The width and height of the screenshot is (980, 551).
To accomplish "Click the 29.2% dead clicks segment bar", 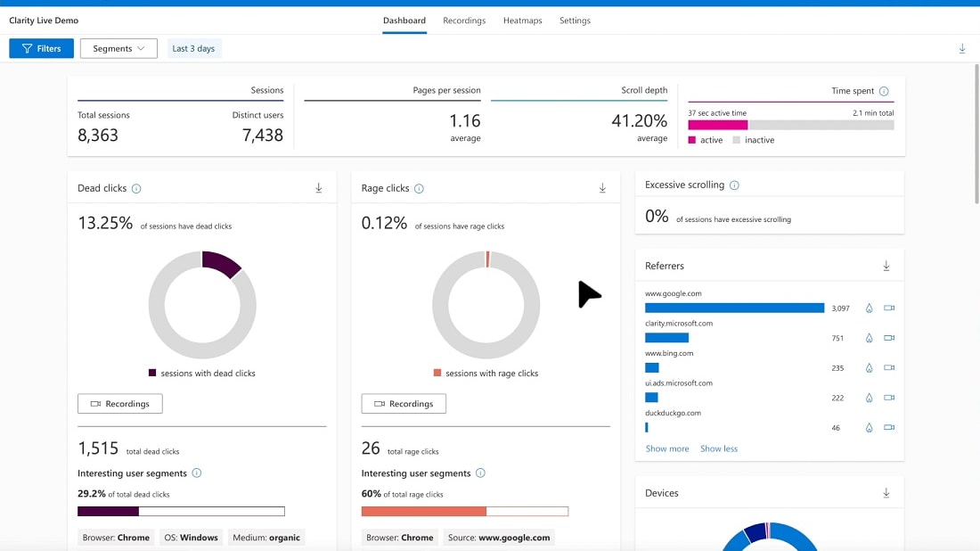I will coord(181,512).
